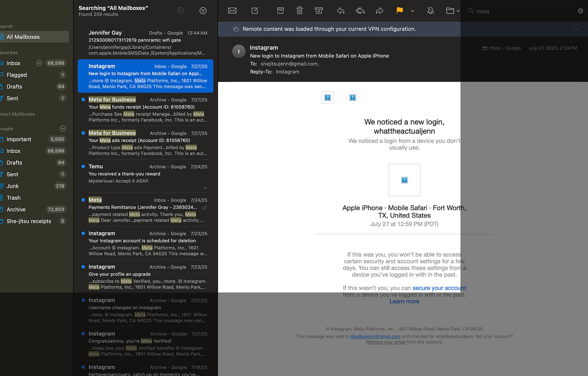Select Instagram new login email in list
Image resolution: width=588 pixels, height=376 pixels.
pos(145,76)
